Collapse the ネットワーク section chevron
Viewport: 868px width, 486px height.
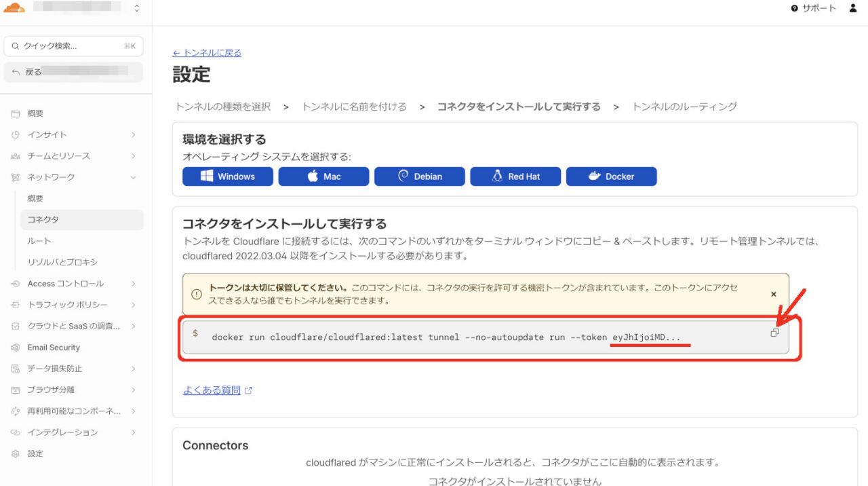click(133, 177)
